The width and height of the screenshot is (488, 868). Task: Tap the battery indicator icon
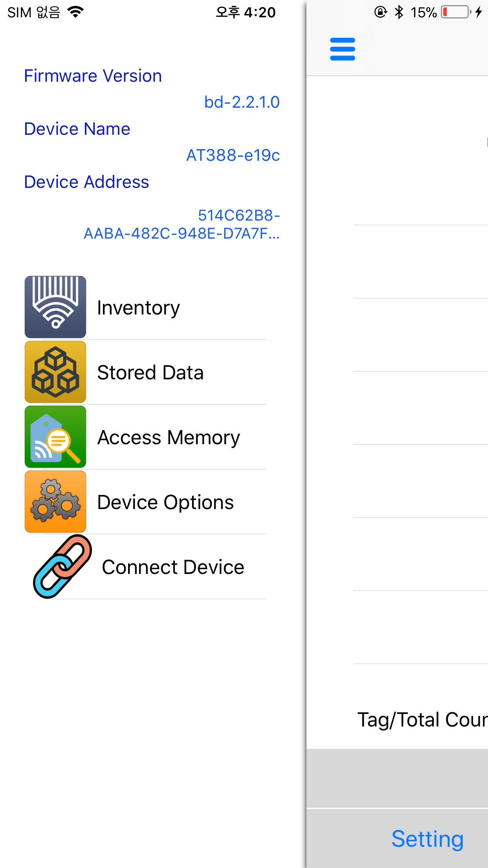click(x=456, y=12)
